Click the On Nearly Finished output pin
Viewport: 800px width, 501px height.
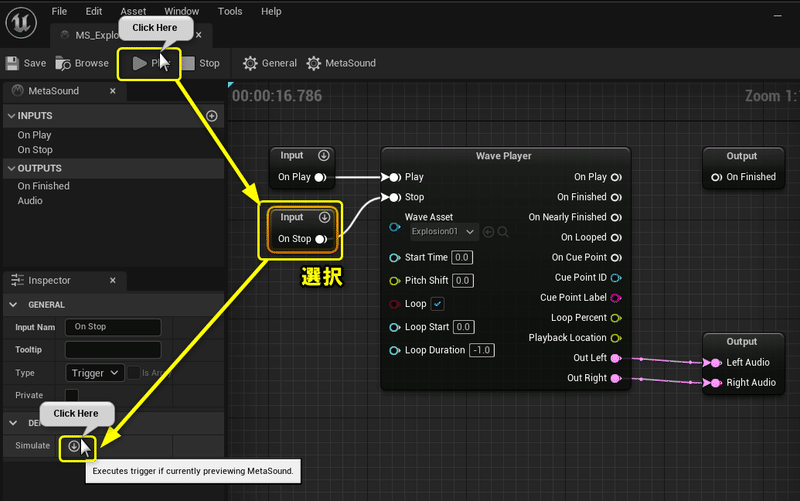(616, 217)
